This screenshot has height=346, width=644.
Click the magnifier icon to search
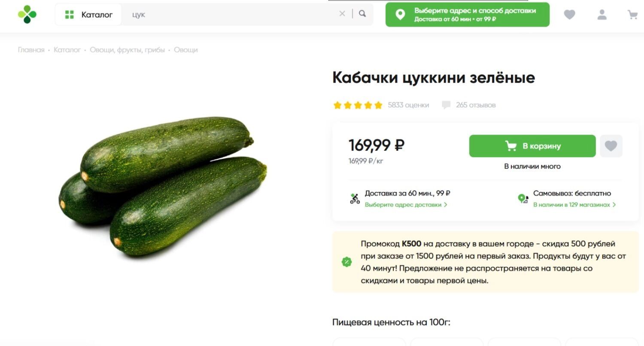pyautogui.click(x=362, y=14)
